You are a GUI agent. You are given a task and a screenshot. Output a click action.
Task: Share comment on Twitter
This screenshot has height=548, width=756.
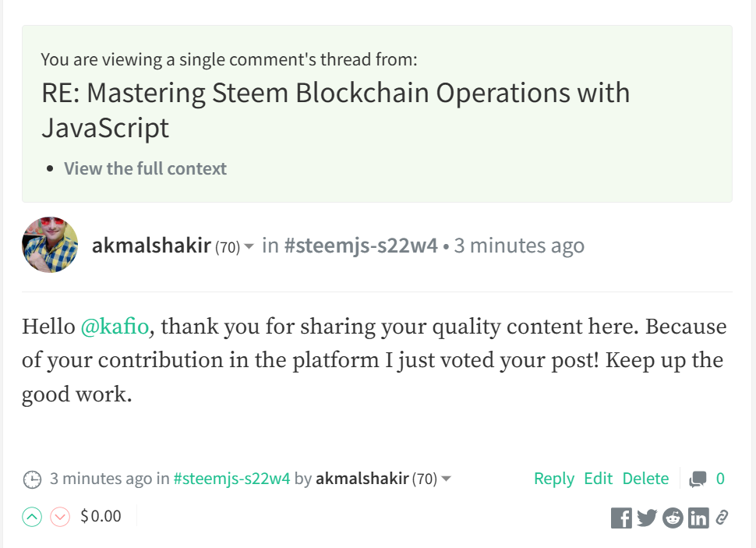point(647,518)
